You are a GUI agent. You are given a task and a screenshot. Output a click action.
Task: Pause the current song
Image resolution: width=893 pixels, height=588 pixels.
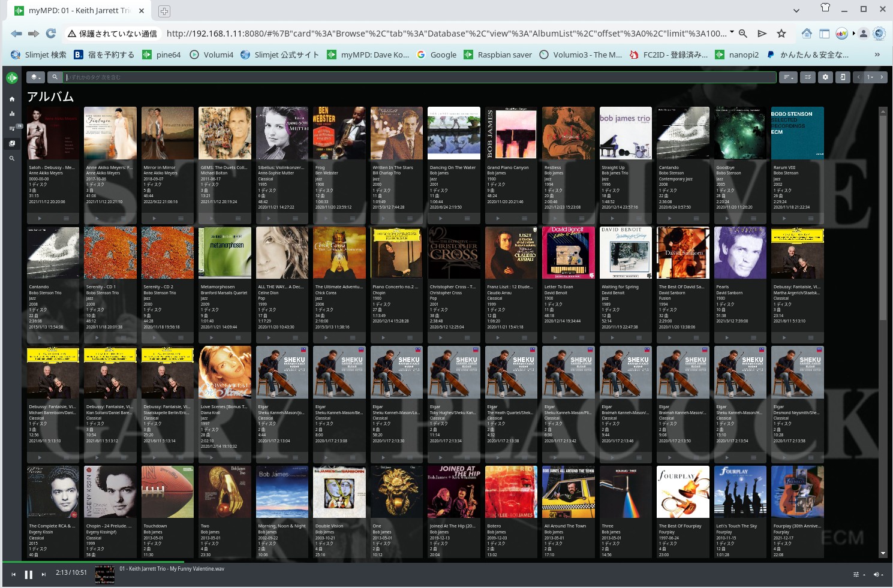[28, 575]
